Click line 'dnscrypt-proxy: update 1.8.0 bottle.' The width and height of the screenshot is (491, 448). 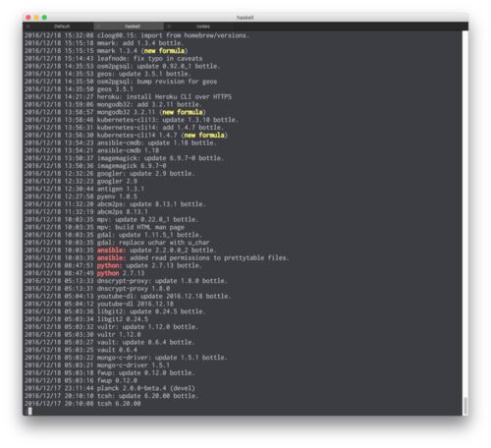[162, 281]
